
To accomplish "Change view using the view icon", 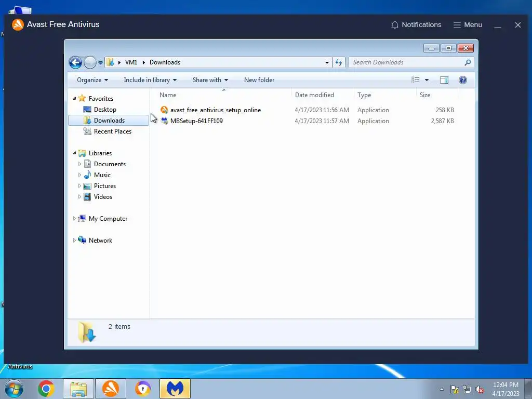I will [416, 80].
